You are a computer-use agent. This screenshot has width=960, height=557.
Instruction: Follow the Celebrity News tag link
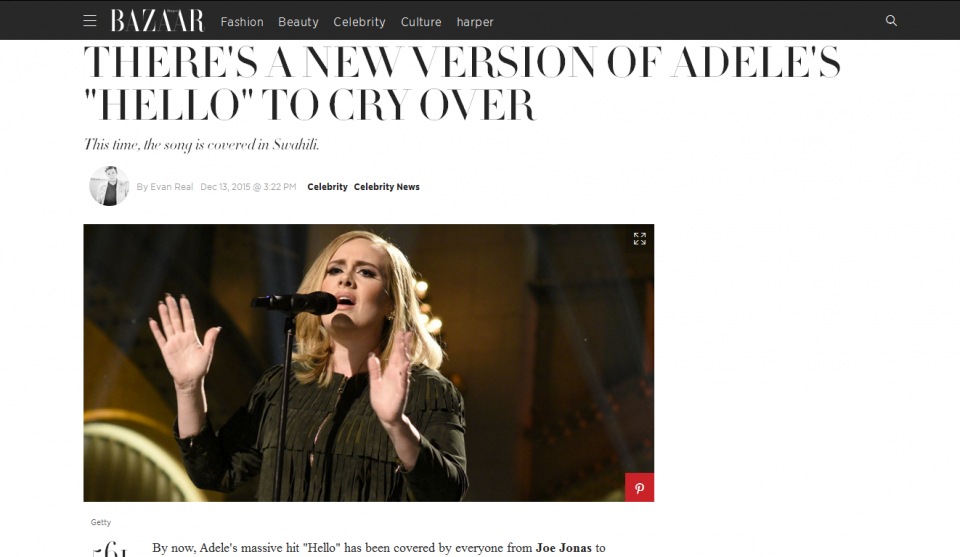click(386, 187)
